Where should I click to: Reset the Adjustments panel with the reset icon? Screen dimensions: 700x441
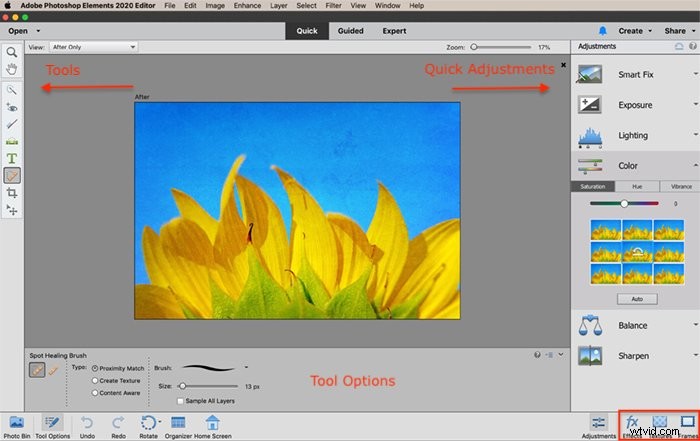pyautogui.click(x=679, y=46)
